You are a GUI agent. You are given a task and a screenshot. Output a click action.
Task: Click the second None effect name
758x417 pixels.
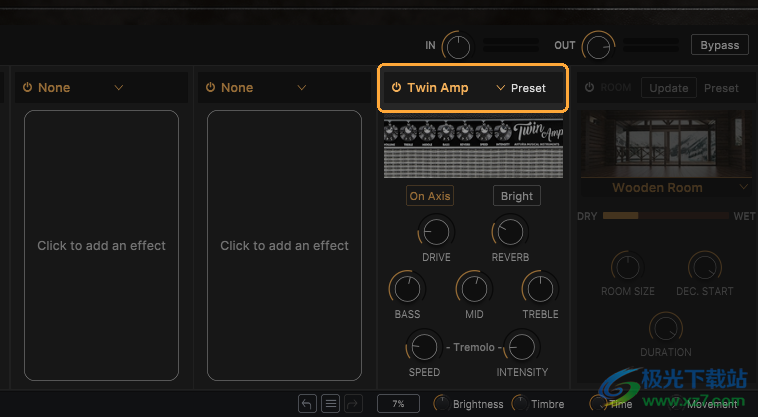(x=237, y=87)
